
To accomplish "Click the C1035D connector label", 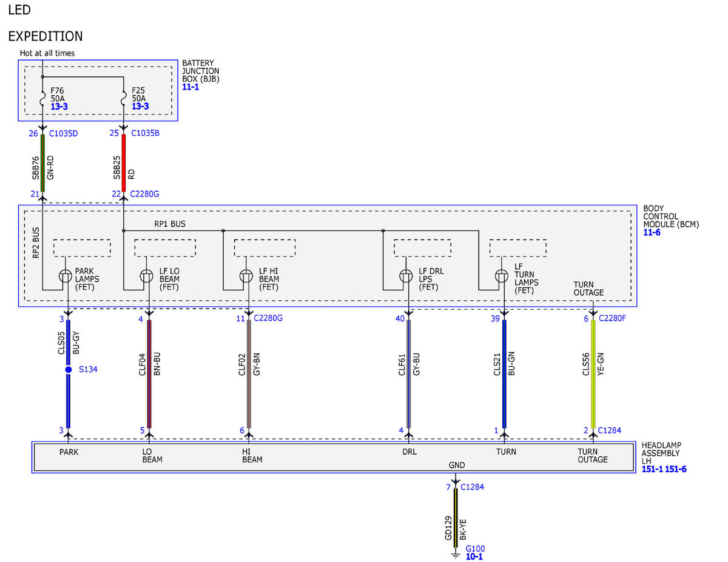I will pos(63,133).
